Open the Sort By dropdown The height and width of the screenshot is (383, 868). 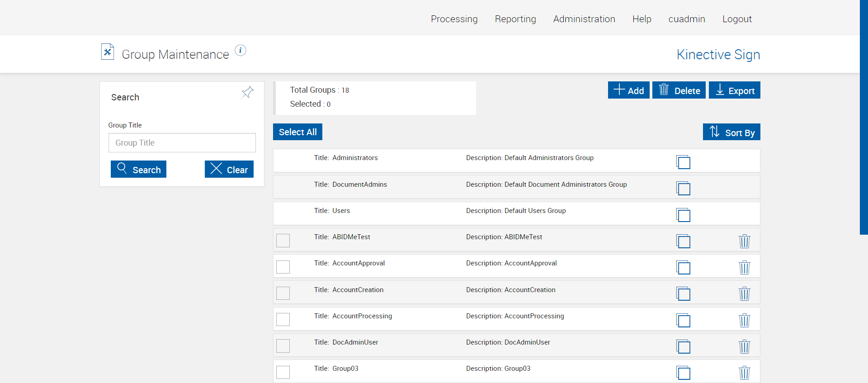pyautogui.click(x=731, y=132)
